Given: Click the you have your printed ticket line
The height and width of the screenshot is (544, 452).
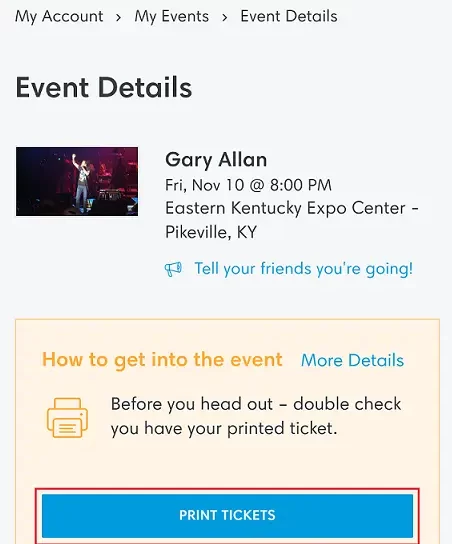Looking at the screenshot, I should coord(224,428).
